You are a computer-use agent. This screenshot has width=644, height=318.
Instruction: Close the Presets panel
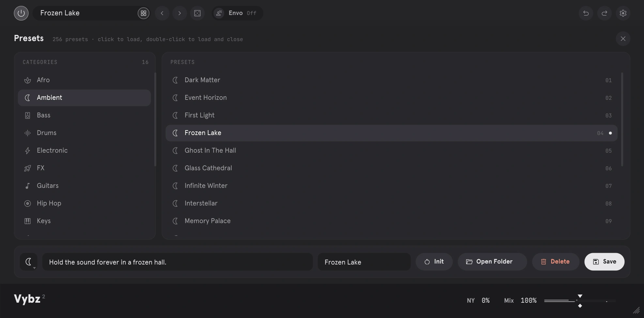click(623, 38)
